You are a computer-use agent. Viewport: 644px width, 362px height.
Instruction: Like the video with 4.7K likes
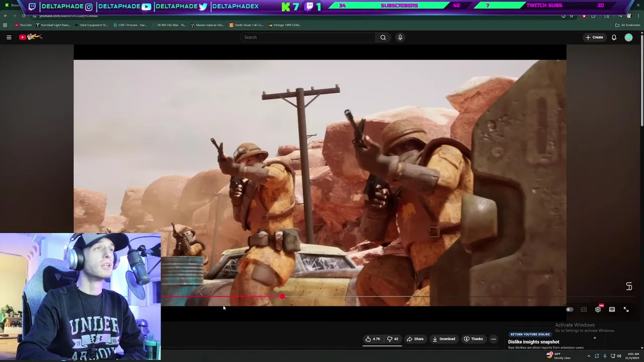click(373, 339)
